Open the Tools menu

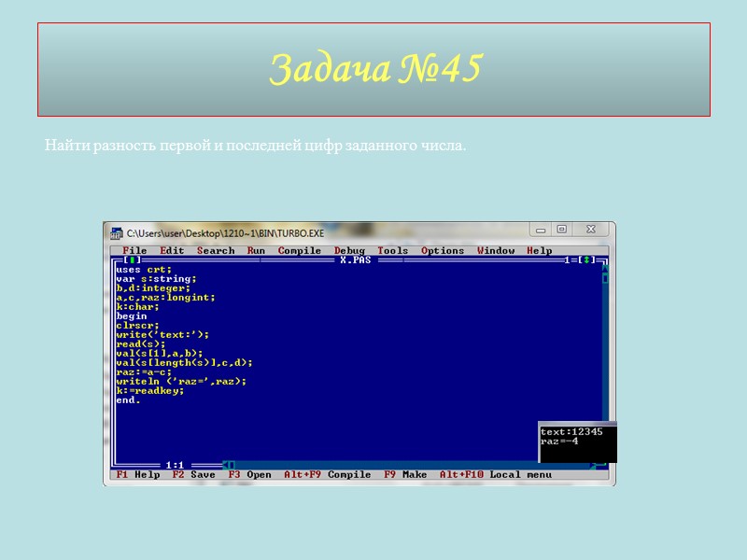coord(393,250)
